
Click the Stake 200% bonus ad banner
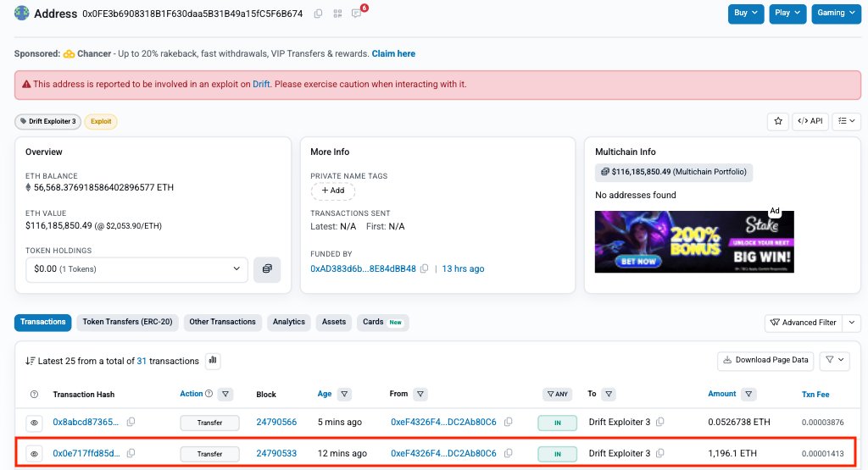tap(694, 241)
